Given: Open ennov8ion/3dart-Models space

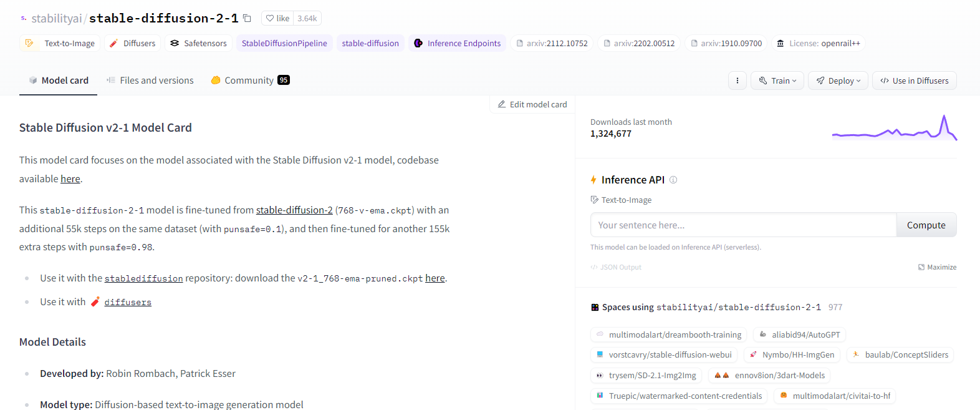Looking at the screenshot, I should point(769,376).
